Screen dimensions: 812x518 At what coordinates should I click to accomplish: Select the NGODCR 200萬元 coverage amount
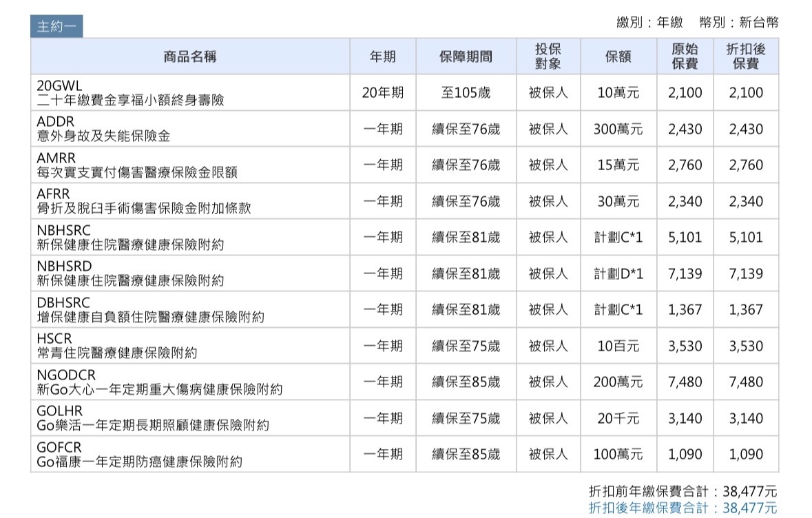618,382
